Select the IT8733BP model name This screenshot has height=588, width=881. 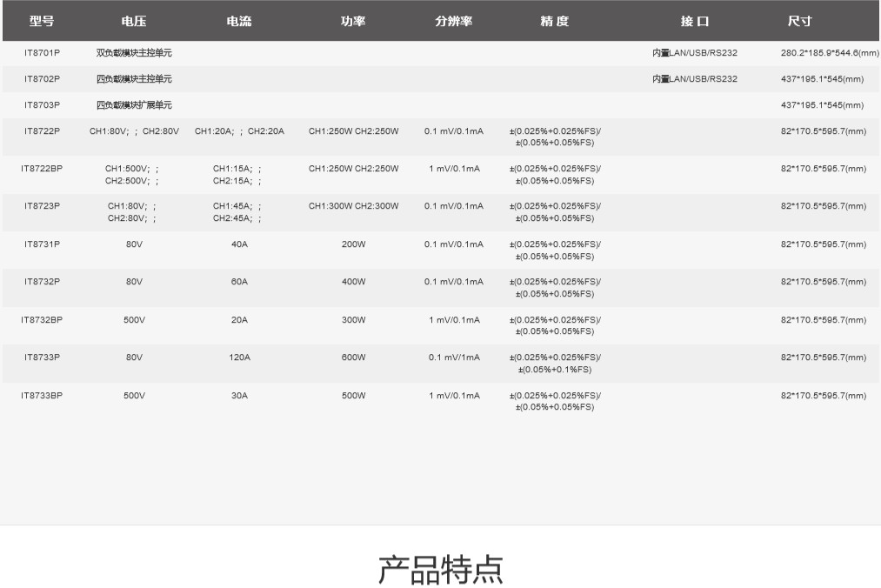click(x=42, y=396)
